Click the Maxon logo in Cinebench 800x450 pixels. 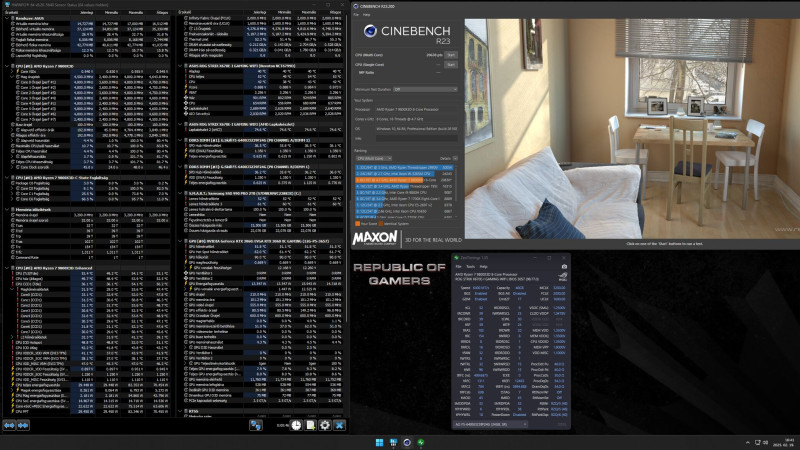(x=375, y=238)
